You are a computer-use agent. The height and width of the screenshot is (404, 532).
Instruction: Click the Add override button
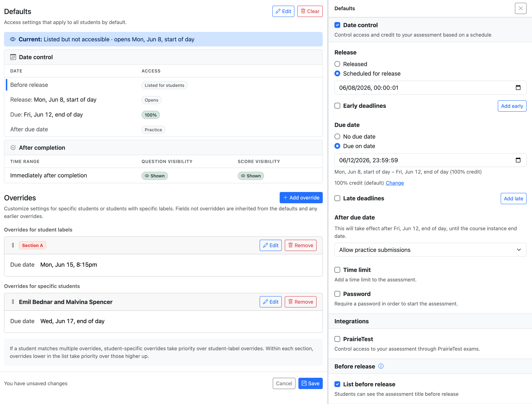coord(301,198)
